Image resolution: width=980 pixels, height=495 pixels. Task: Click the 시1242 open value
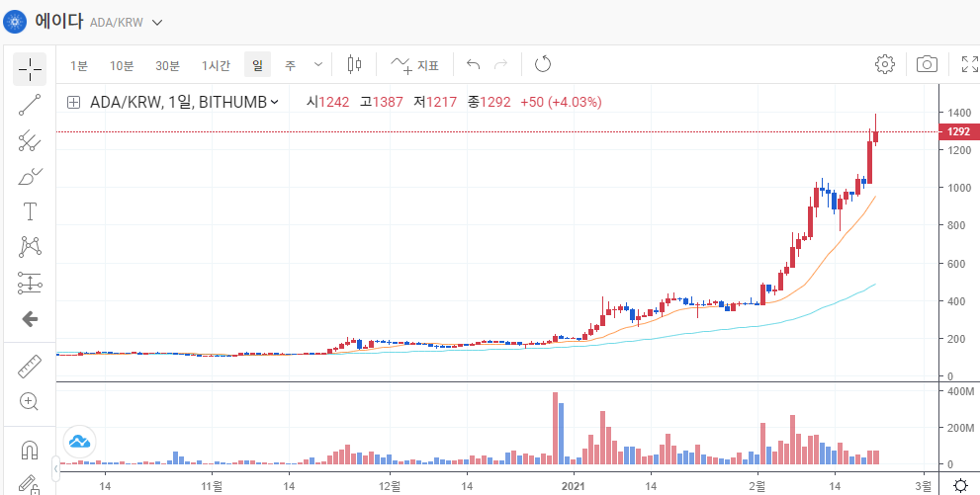click(x=327, y=103)
